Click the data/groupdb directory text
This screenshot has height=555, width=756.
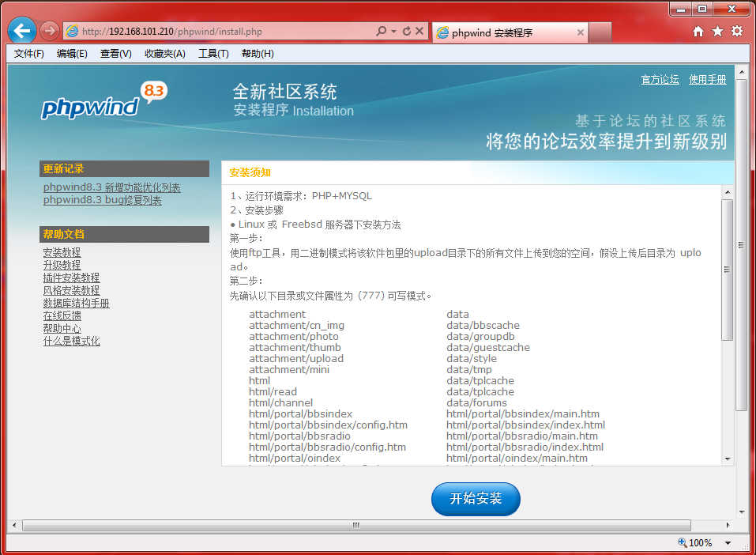[480, 336]
